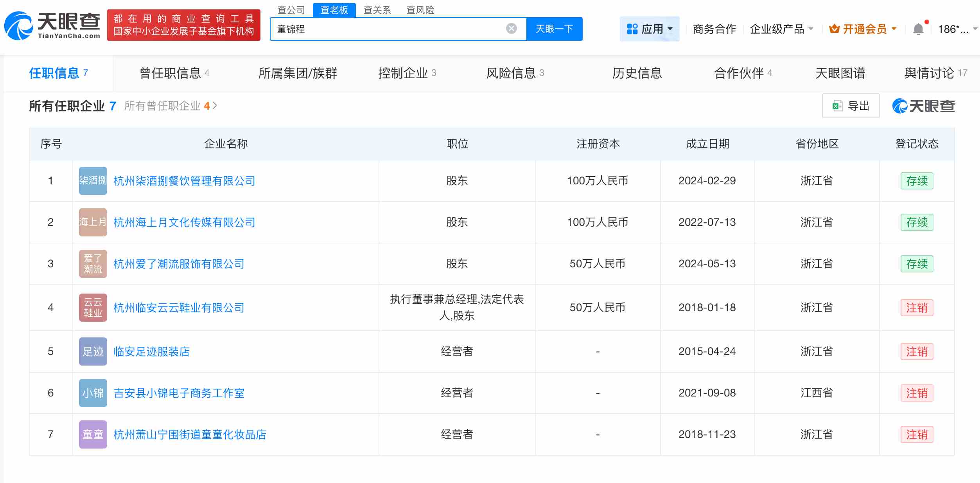Open the 风险信息 tab
The height and width of the screenshot is (483, 980).
coord(514,73)
